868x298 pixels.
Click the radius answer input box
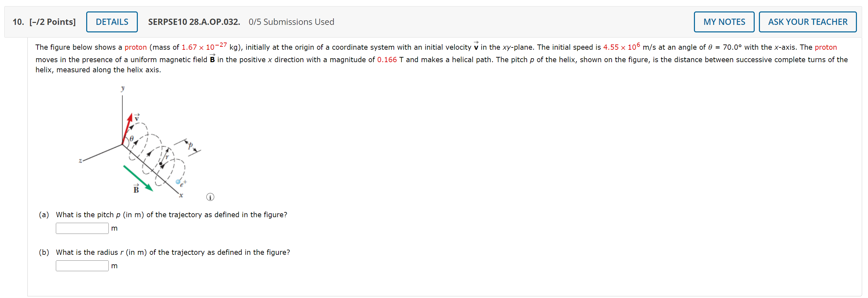[x=82, y=266]
